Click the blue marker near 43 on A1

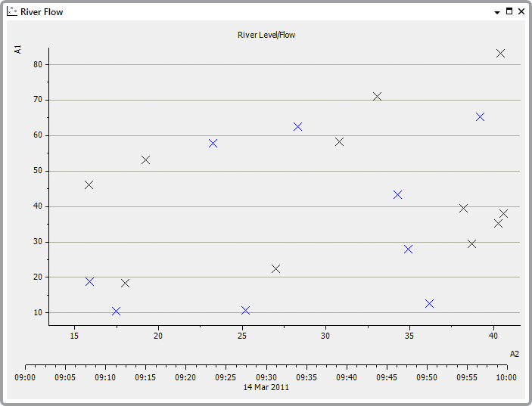397,194
